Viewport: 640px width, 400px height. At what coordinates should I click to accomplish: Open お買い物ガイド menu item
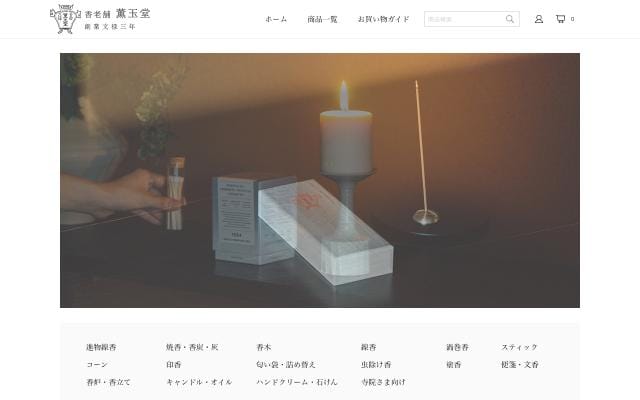pyautogui.click(x=383, y=19)
